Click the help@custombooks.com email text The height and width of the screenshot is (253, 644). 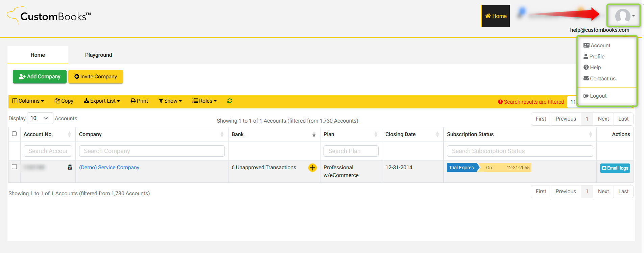pyautogui.click(x=600, y=30)
